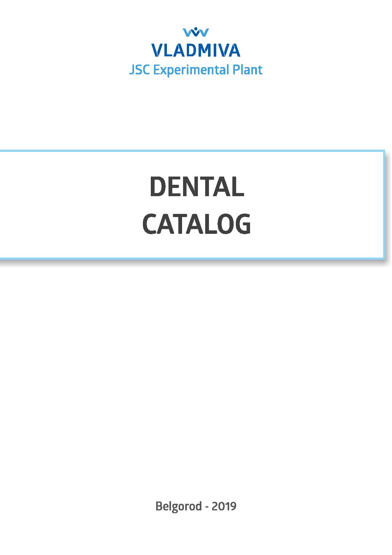Click the light blue bottom border of title box
Screen dimensions: 392x555
[192, 259]
